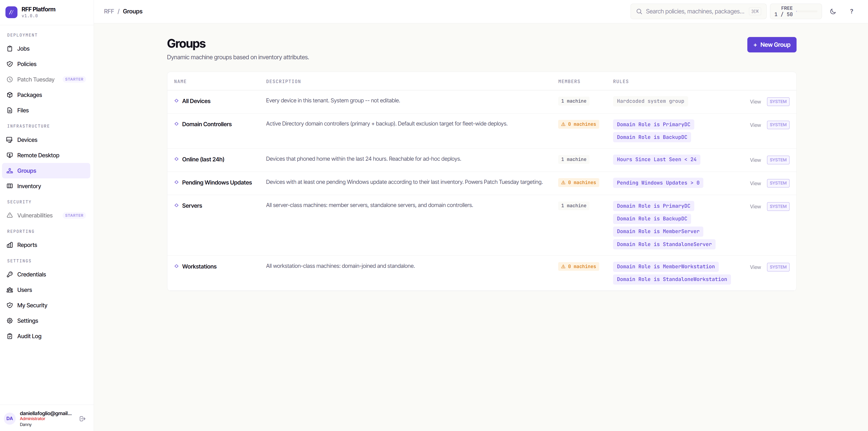Click the SYSTEM badge on All Devices row
Image resolution: width=868 pixels, height=431 pixels.
click(x=778, y=101)
